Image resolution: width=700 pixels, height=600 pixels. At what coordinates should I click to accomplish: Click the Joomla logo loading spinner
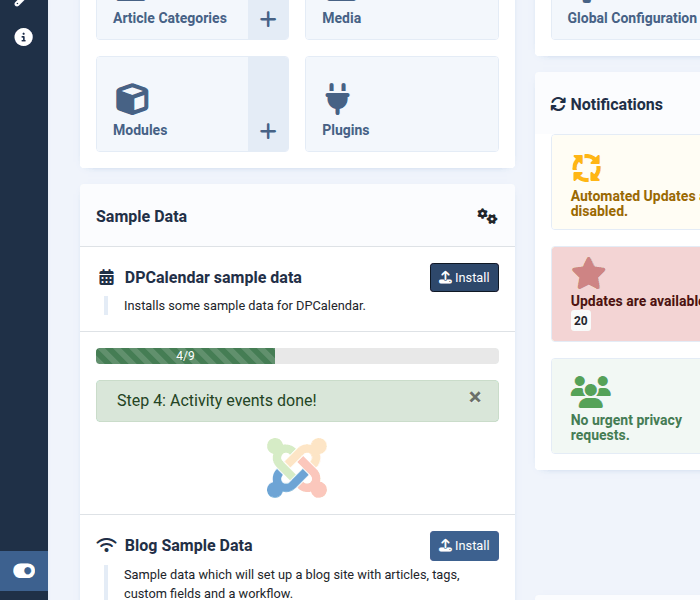click(297, 468)
